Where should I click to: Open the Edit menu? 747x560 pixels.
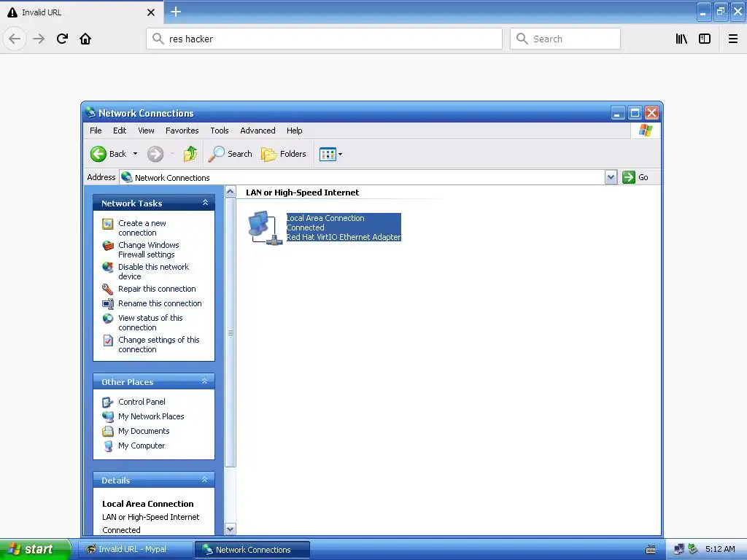click(120, 131)
